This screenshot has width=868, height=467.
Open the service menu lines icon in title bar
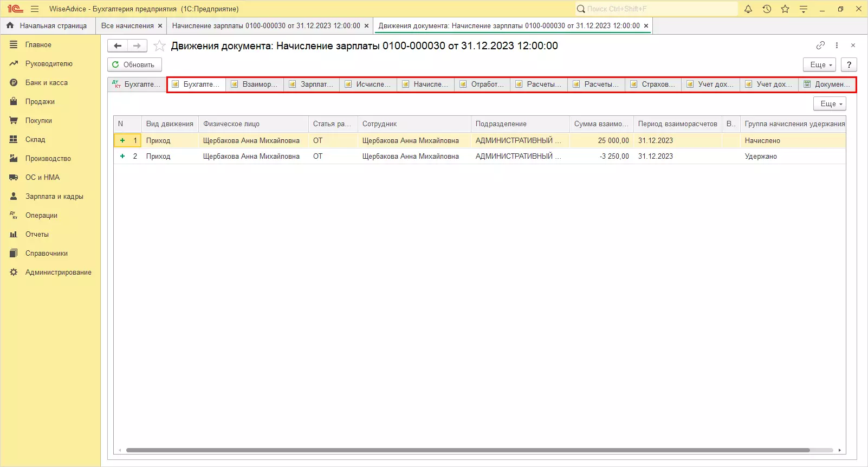coord(804,9)
